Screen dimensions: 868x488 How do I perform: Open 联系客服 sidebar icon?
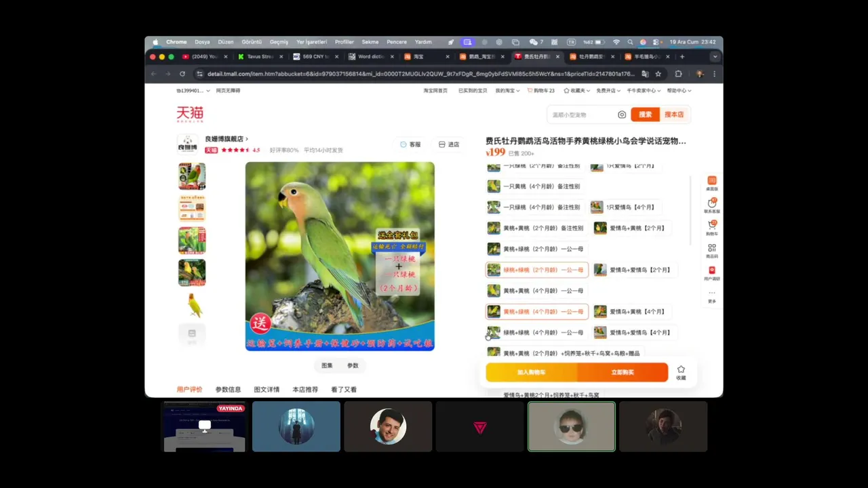click(712, 205)
